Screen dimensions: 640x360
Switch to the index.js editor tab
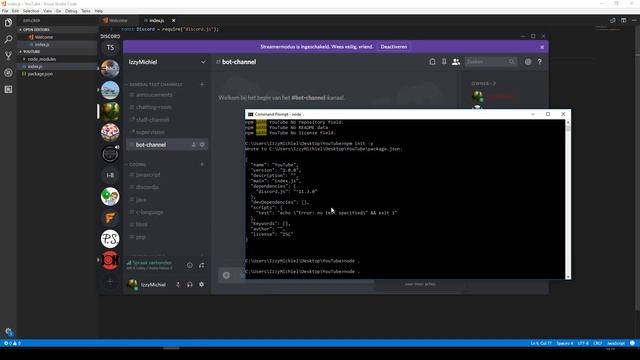coord(156,20)
